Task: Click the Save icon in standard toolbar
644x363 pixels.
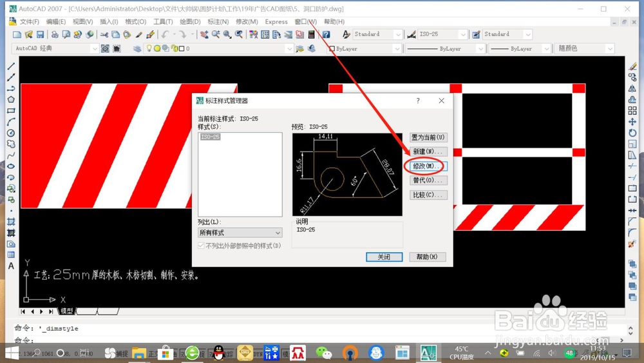Action: click(40, 35)
